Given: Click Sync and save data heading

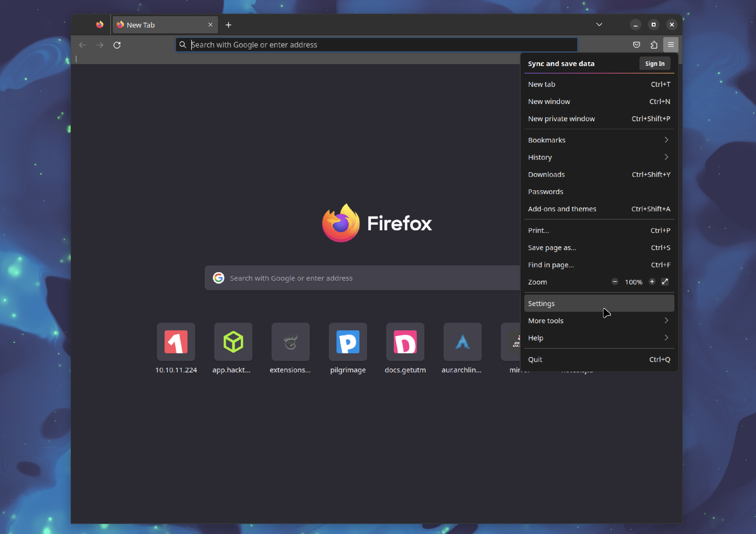Looking at the screenshot, I should (561, 64).
